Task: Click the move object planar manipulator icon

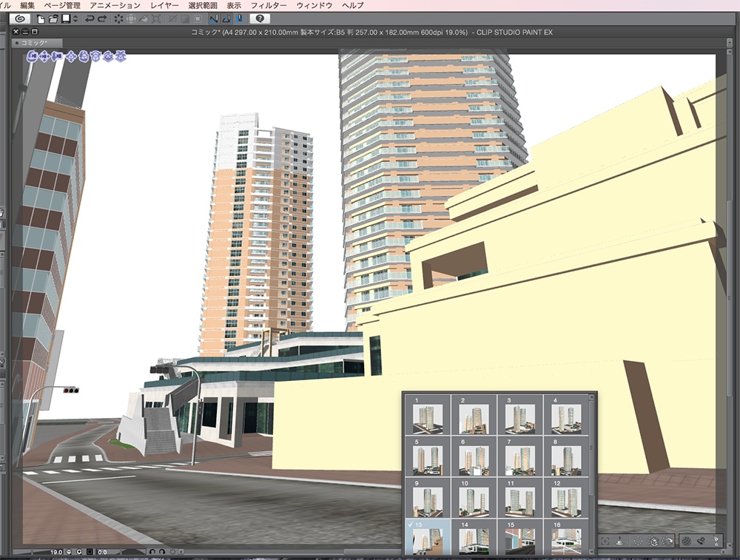Action: tap(71, 57)
